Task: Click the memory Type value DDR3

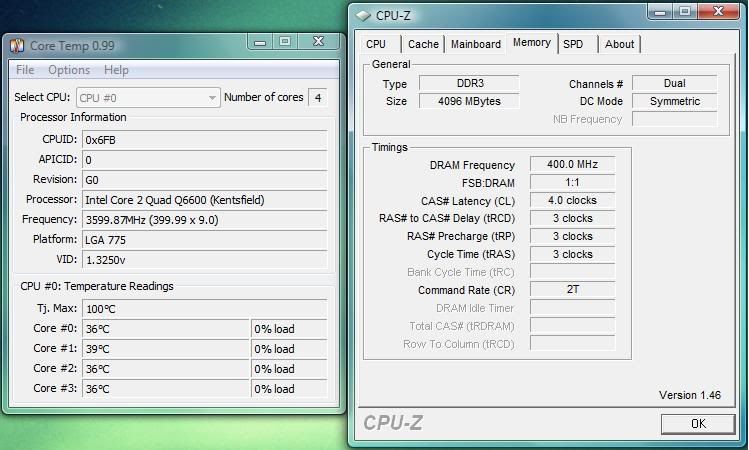Action: coord(469,83)
